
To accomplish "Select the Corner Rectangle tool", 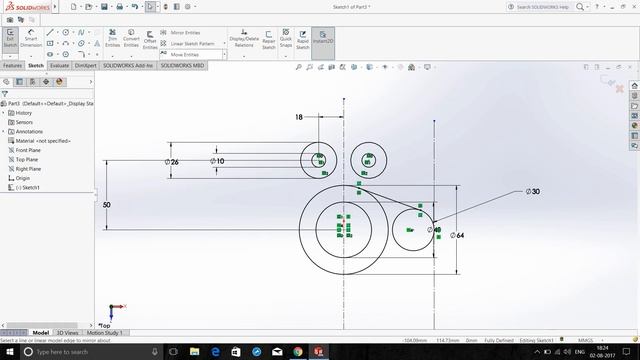I will pos(50,43).
